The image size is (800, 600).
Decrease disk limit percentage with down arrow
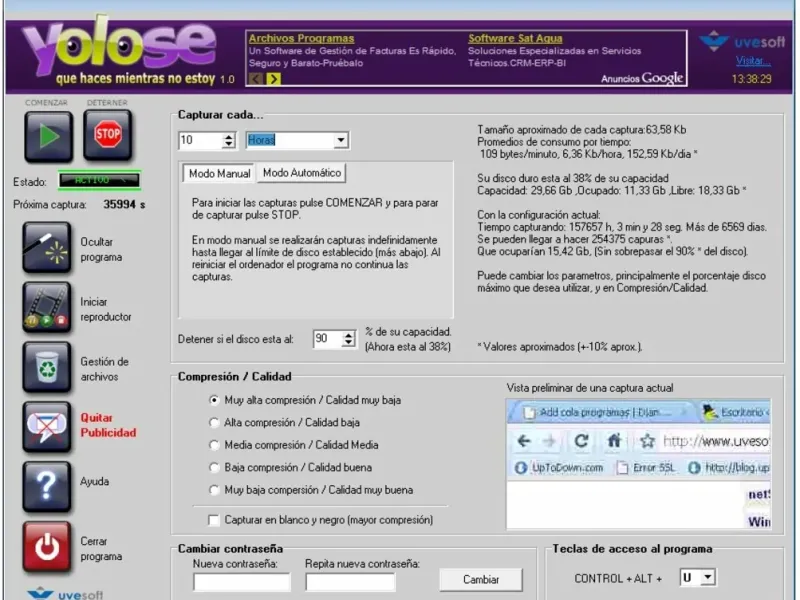[348, 343]
